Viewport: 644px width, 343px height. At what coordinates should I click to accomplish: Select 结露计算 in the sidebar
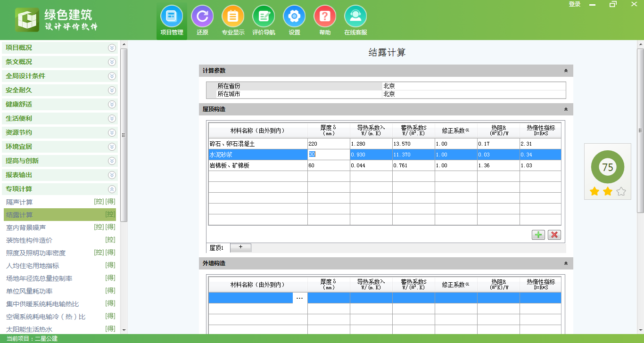tap(60, 215)
